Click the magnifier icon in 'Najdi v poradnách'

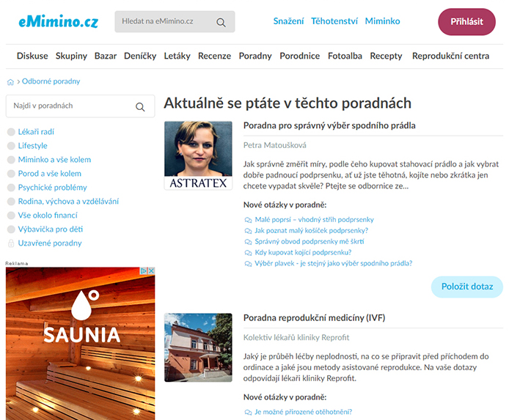140,106
